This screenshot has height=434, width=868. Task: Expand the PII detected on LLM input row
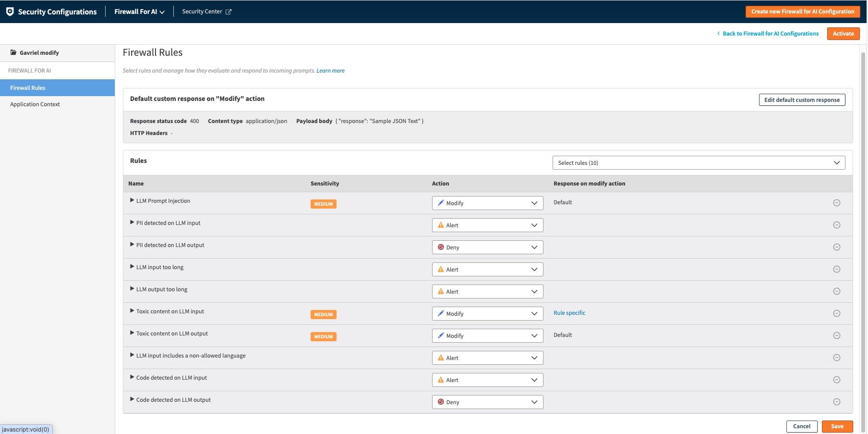(132, 223)
